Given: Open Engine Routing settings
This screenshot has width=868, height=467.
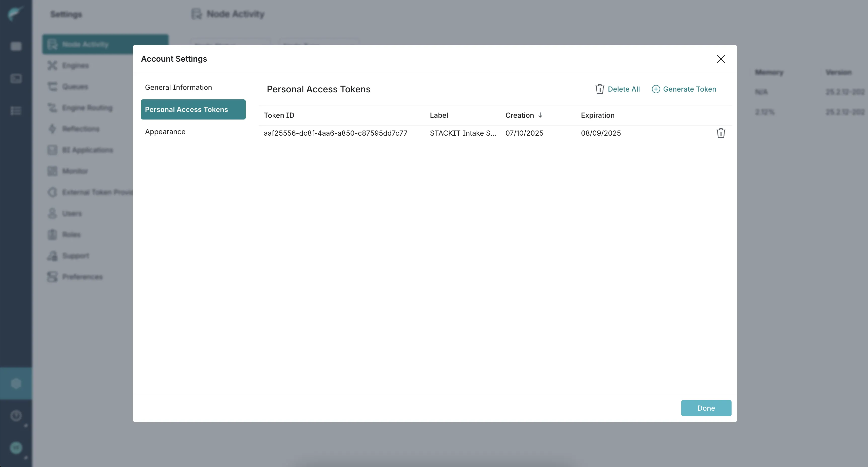Looking at the screenshot, I should pos(87,108).
